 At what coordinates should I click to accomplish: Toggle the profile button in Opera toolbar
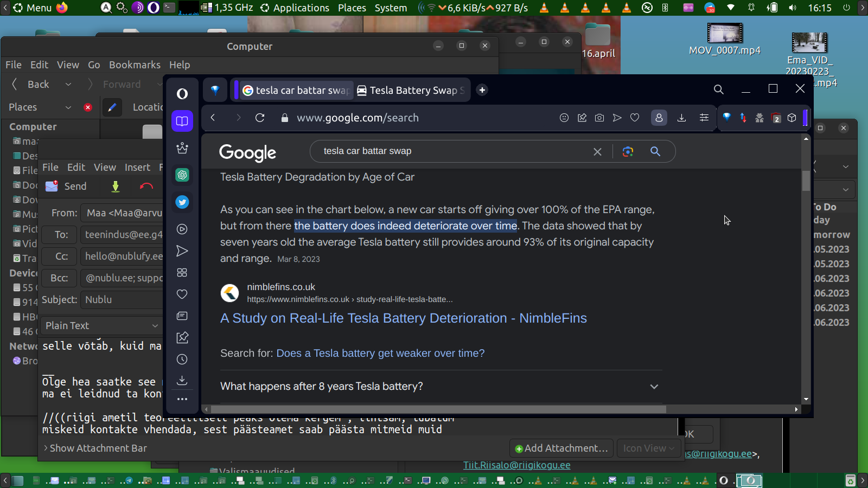[x=659, y=118]
